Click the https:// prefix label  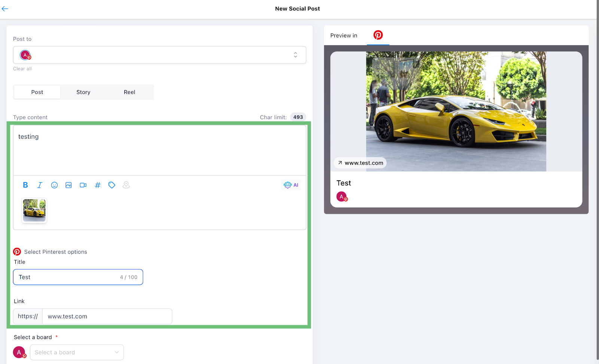28,316
